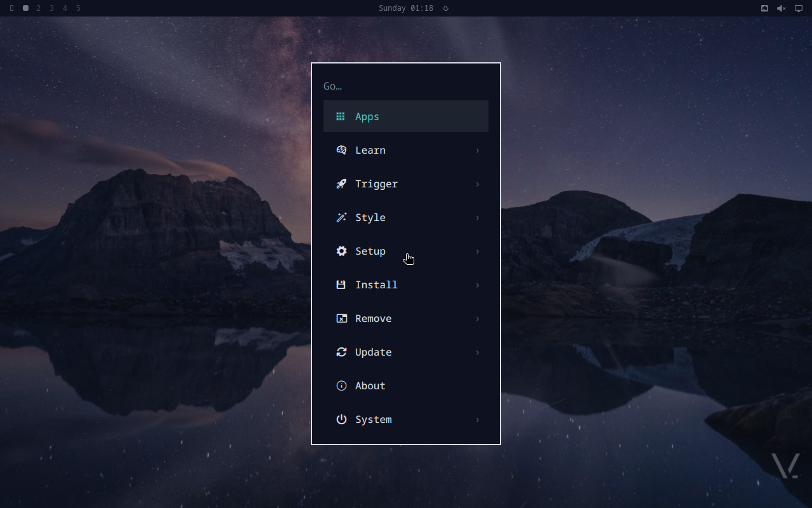812x508 pixels.
Task: Select the highlighted Apps label
Action: [x=367, y=117]
